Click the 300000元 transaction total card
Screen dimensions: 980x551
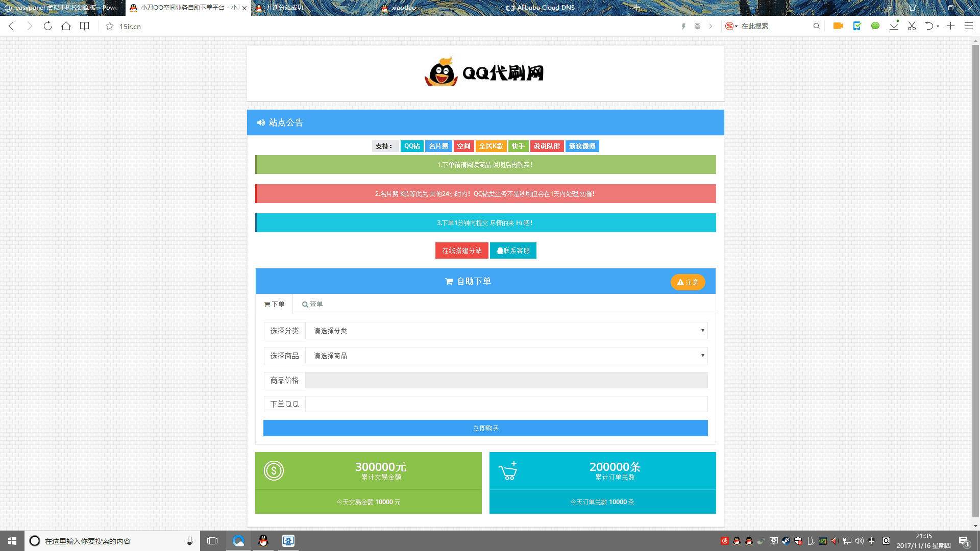click(x=369, y=483)
